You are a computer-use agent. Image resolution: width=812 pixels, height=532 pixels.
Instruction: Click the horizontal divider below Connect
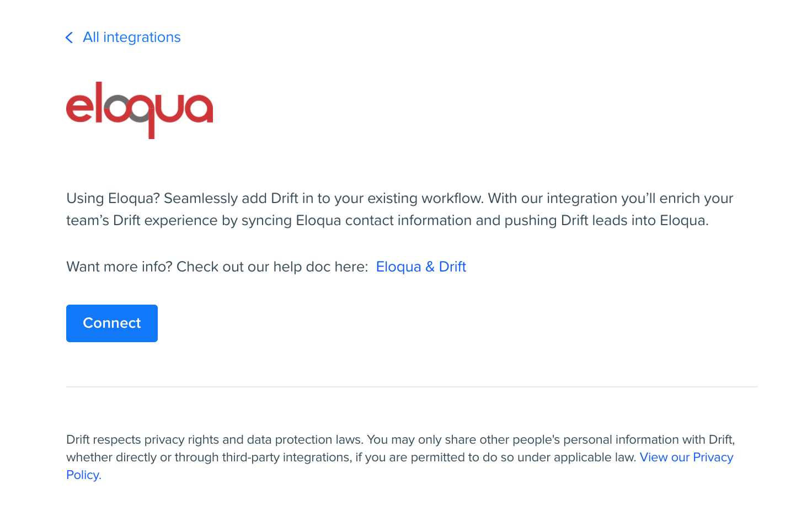(x=412, y=387)
